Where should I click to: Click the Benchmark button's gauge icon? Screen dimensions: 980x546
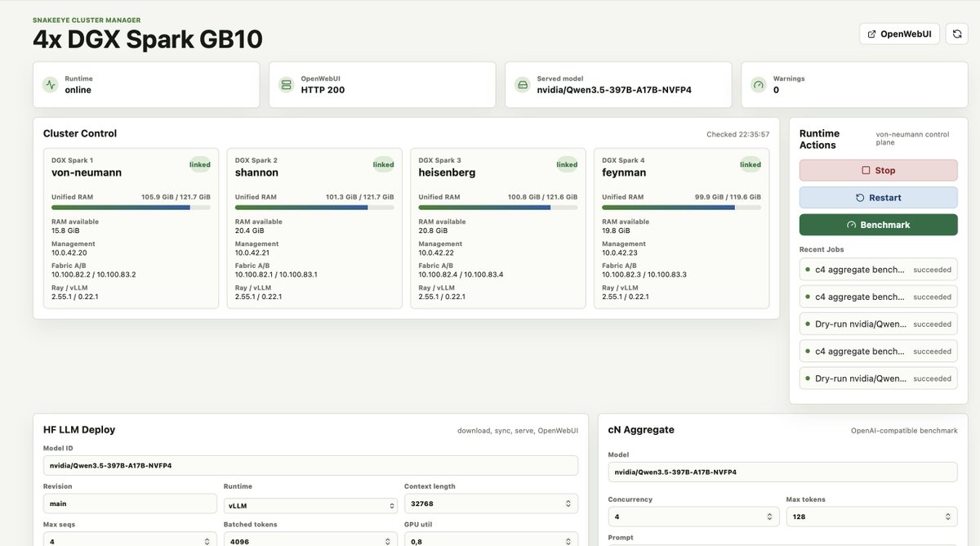(x=852, y=225)
